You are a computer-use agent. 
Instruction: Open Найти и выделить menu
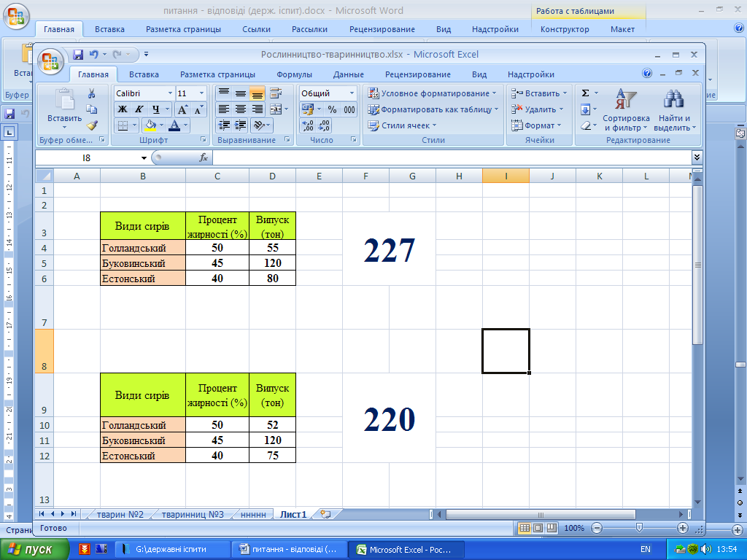674,110
